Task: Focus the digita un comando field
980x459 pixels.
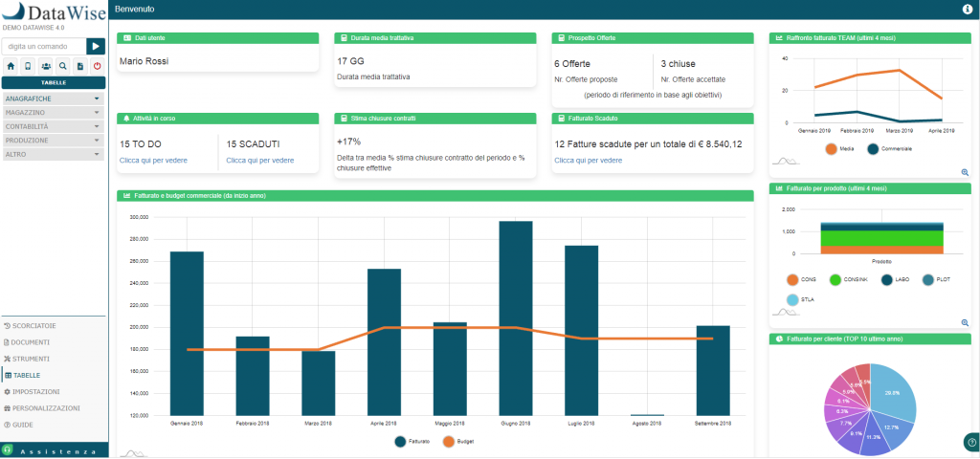Action: (x=44, y=46)
